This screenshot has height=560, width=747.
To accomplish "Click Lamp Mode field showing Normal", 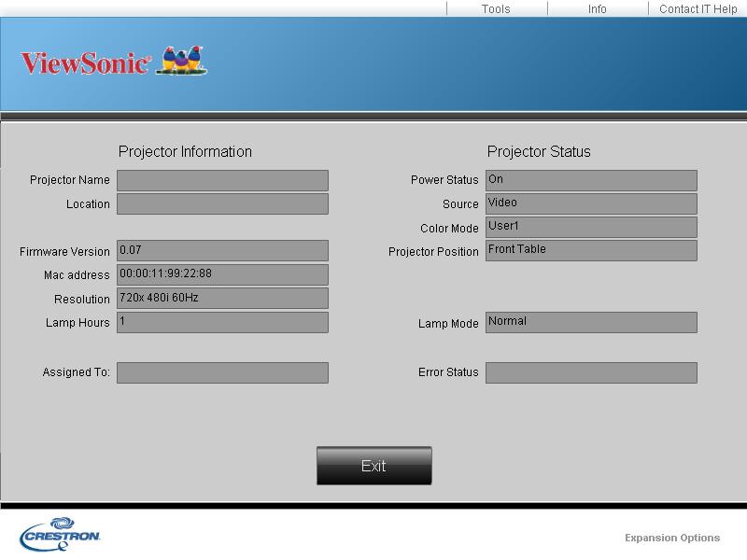I will (x=591, y=322).
